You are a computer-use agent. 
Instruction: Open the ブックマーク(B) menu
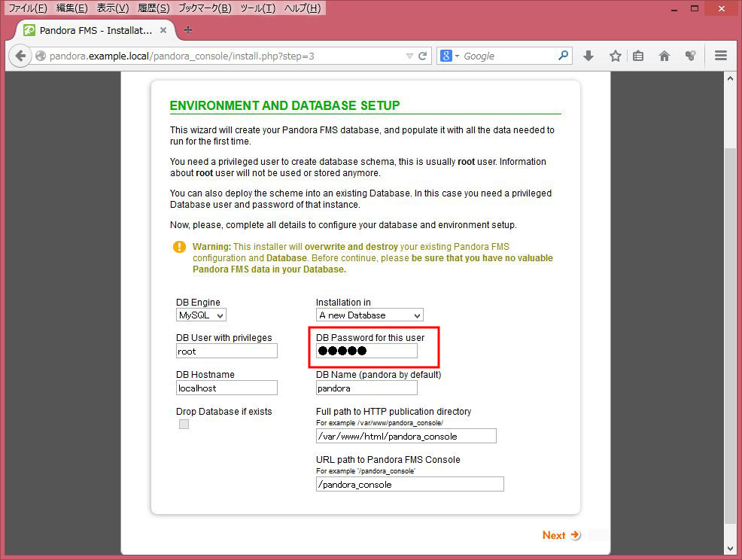point(205,8)
